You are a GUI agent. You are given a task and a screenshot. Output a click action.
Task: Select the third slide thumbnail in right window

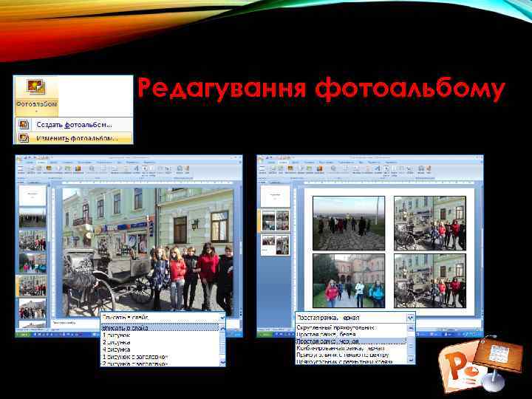click(276, 245)
